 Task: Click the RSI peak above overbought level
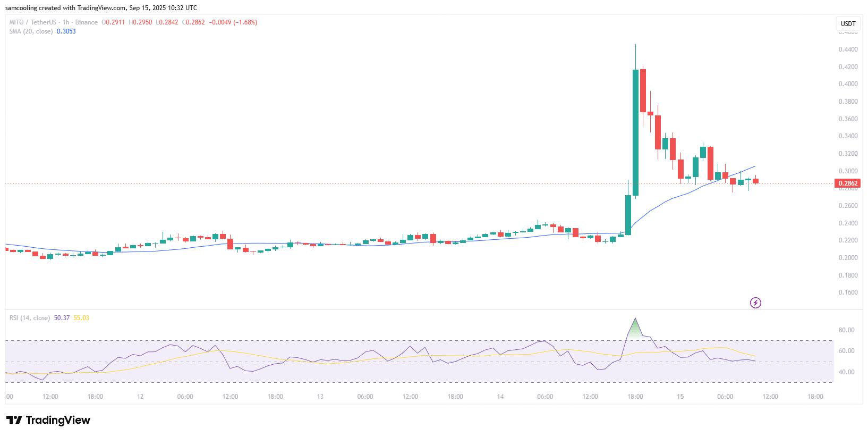coord(635,320)
